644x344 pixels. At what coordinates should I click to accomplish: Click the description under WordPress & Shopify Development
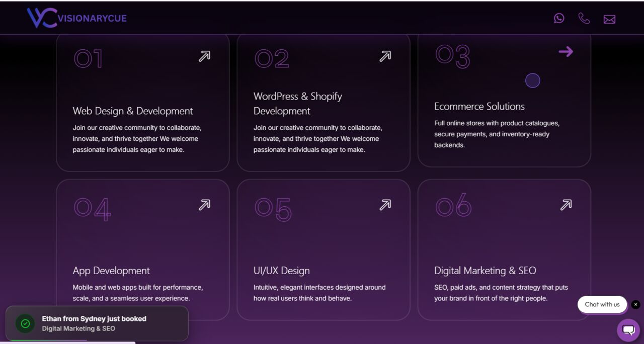tap(317, 139)
